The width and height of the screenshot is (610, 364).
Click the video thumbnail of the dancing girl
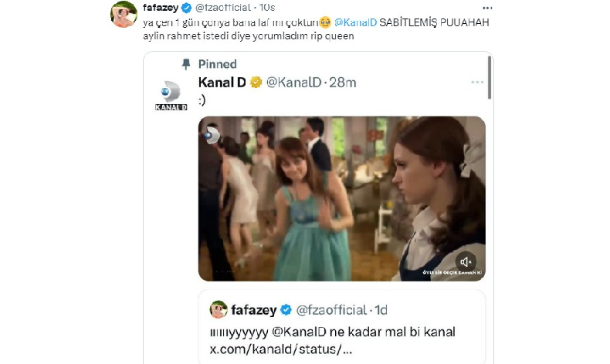coord(341,198)
